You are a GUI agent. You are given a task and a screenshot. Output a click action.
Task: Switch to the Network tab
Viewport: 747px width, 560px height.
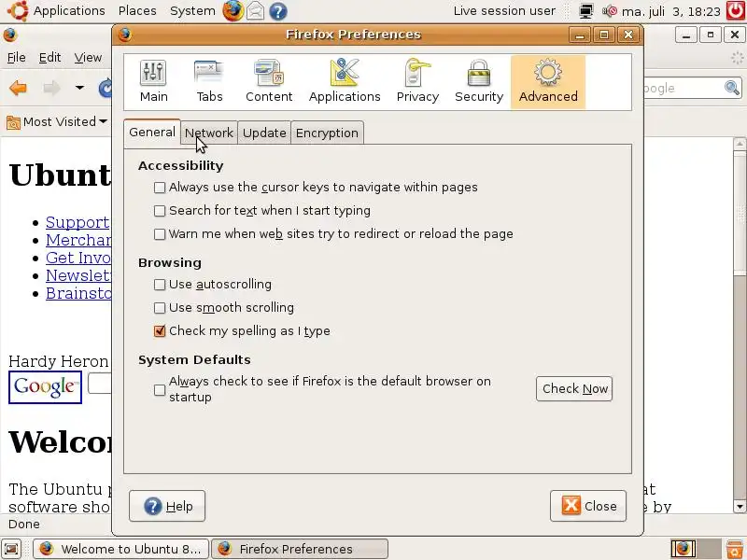pos(208,133)
